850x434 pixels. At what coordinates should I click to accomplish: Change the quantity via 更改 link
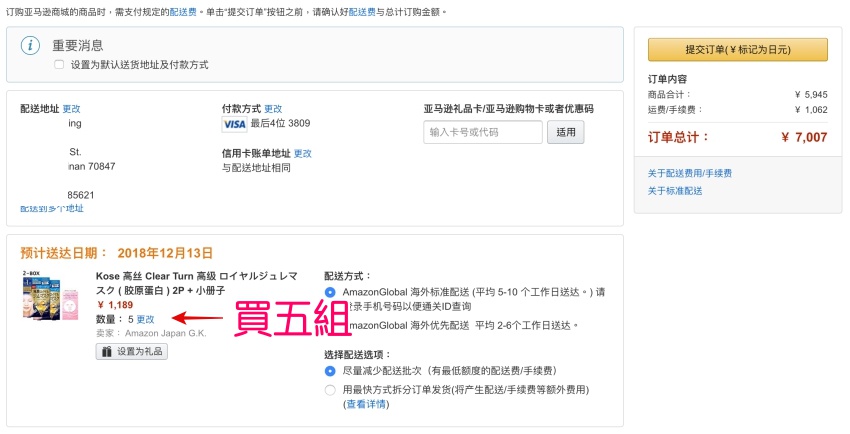coord(146,319)
